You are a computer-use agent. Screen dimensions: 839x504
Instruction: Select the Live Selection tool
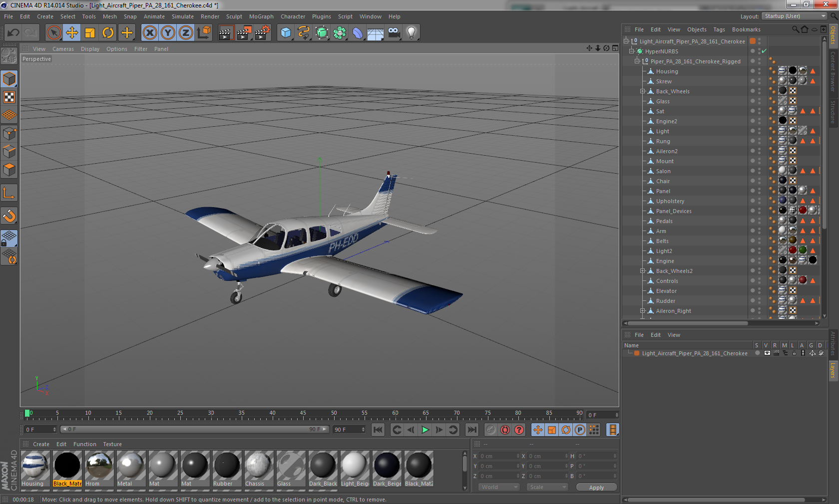(53, 33)
